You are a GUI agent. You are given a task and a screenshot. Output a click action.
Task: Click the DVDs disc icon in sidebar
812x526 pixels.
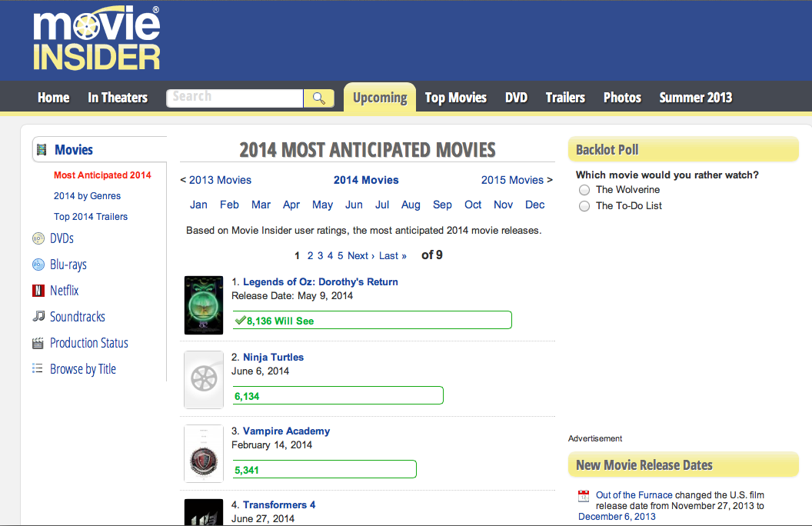[x=38, y=238]
